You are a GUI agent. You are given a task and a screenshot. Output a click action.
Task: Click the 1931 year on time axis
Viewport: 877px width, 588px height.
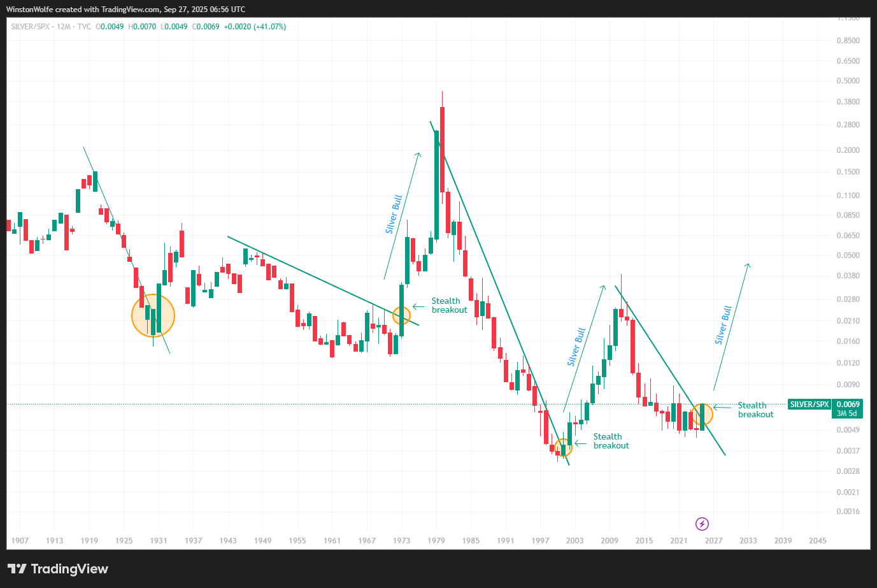pos(159,541)
